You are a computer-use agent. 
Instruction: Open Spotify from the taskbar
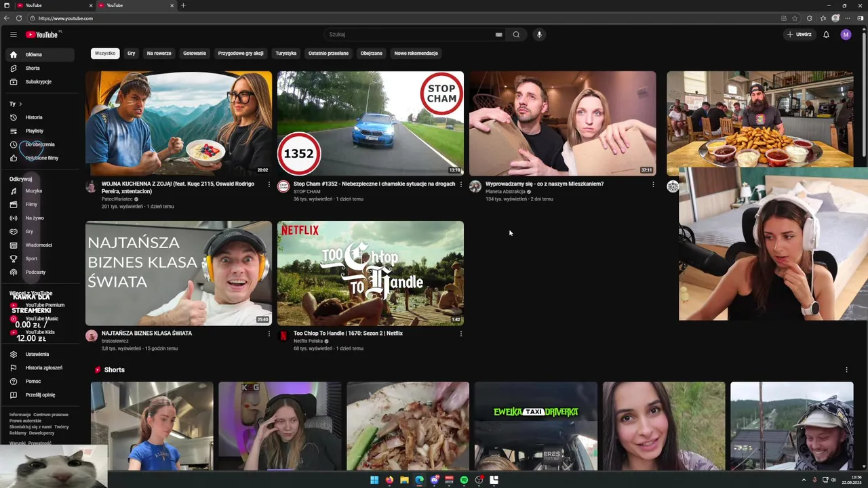tap(464, 480)
